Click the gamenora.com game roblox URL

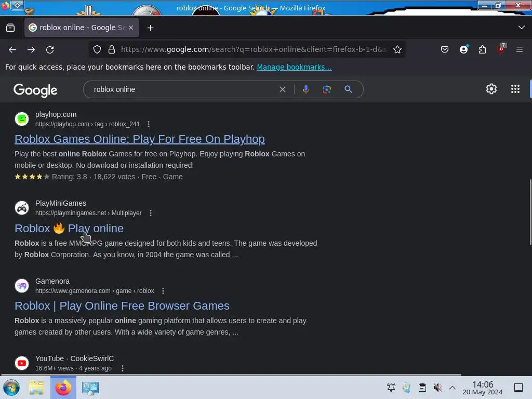click(95, 291)
